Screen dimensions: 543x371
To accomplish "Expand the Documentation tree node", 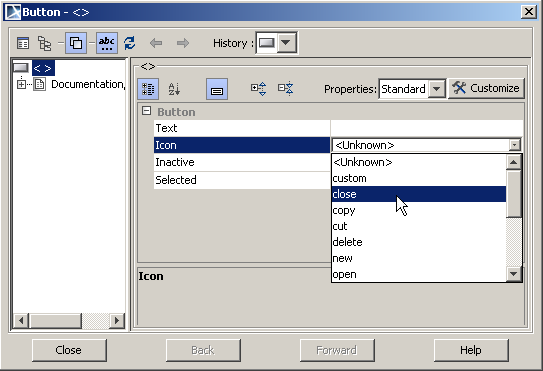I will [x=21, y=84].
